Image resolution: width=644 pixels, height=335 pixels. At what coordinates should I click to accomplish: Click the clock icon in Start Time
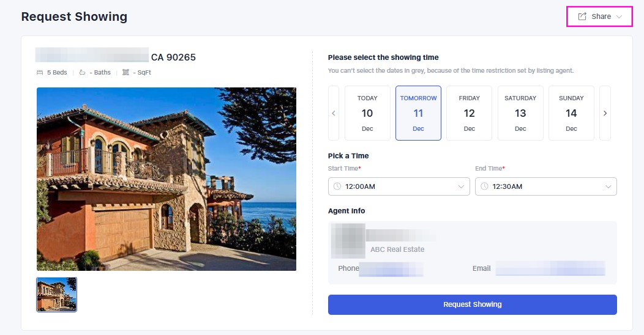point(337,186)
